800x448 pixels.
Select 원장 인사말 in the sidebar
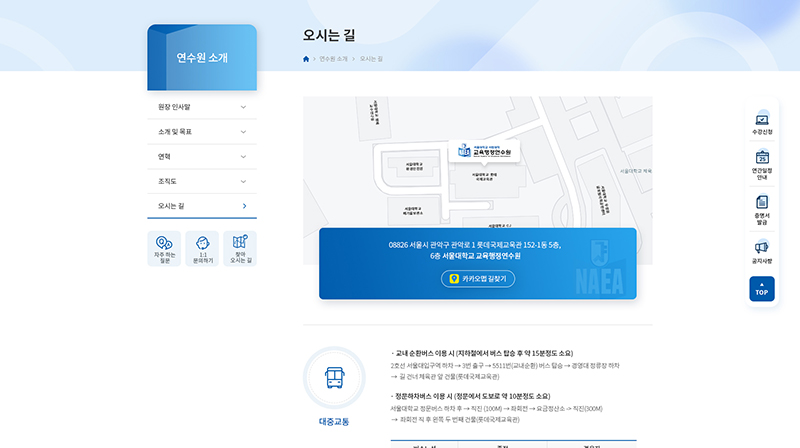[202, 107]
